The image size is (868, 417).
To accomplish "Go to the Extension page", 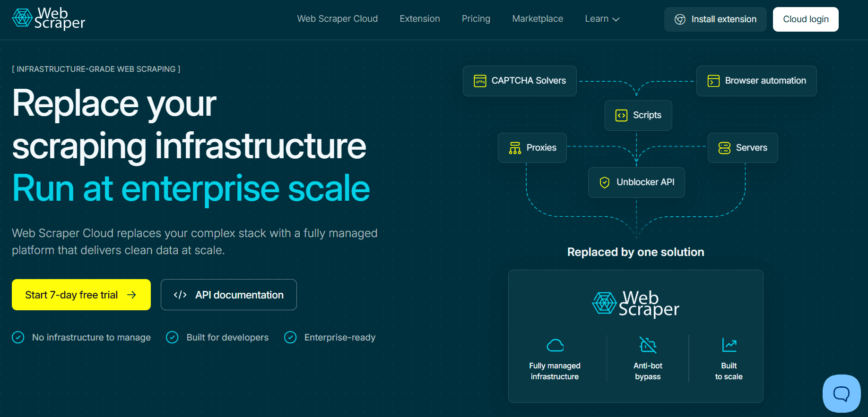I will [420, 19].
